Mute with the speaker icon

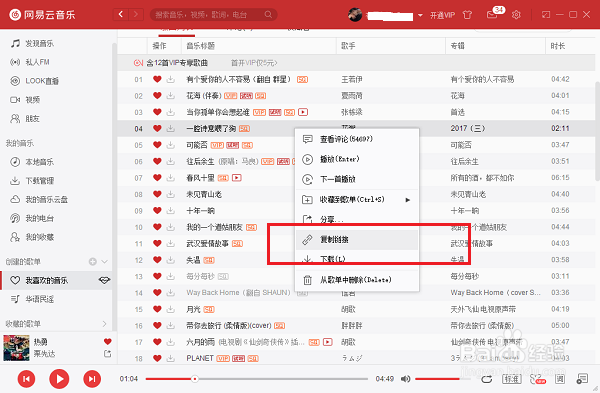(x=405, y=379)
